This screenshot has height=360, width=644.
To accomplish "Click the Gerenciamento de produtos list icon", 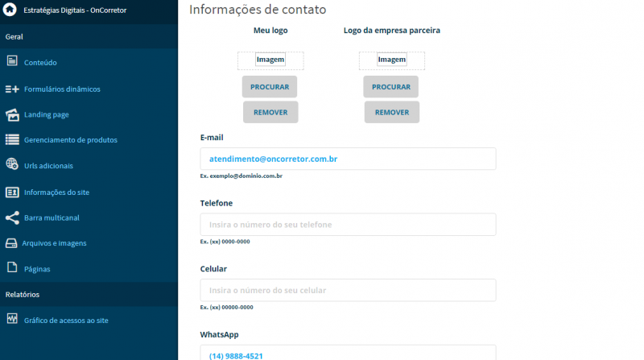I will (x=12, y=139).
